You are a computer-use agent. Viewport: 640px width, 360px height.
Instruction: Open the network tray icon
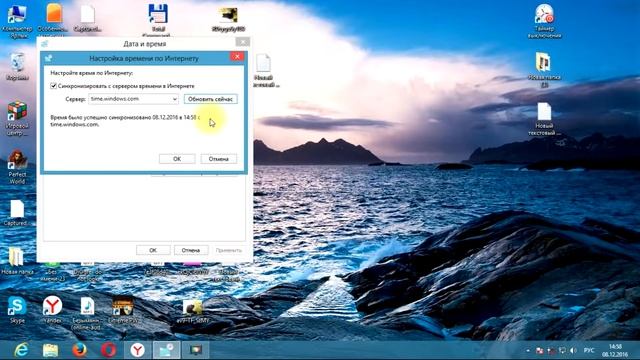coord(562,351)
